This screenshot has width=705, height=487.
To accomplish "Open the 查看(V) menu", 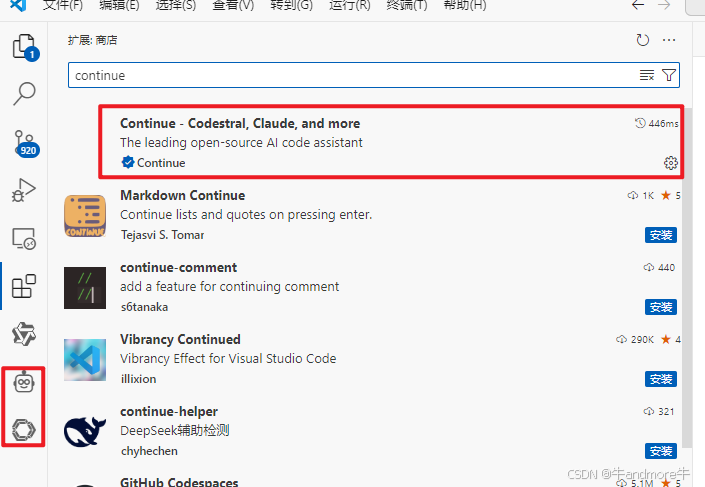I will pyautogui.click(x=233, y=5).
